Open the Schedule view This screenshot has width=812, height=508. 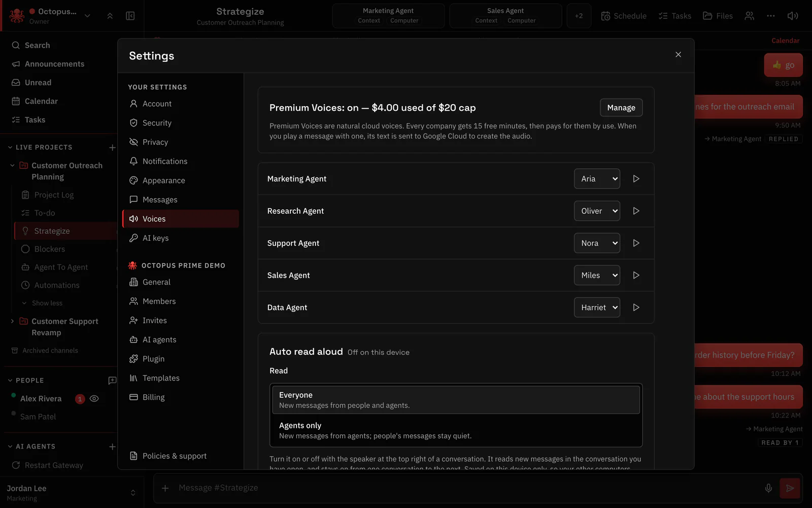click(x=624, y=16)
